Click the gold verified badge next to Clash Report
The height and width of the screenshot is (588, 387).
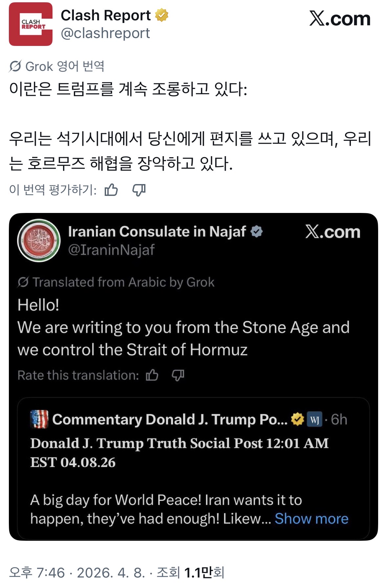(x=162, y=14)
